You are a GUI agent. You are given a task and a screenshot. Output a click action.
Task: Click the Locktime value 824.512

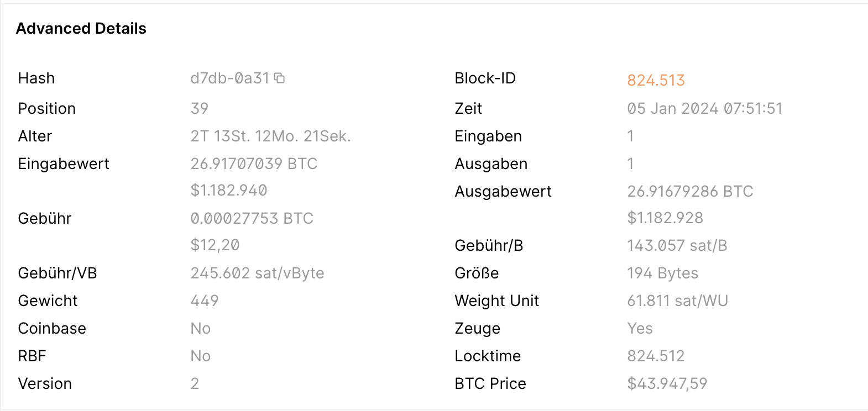(656, 356)
